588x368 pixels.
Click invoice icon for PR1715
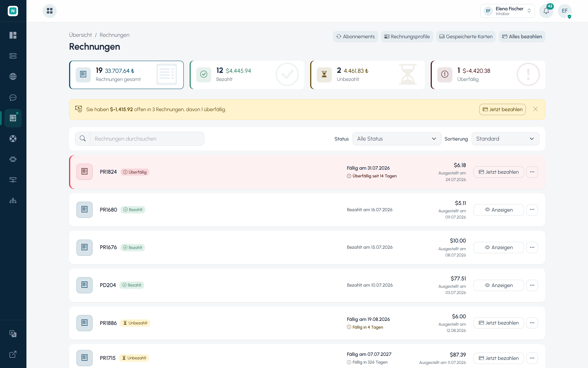tap(85, 358)
